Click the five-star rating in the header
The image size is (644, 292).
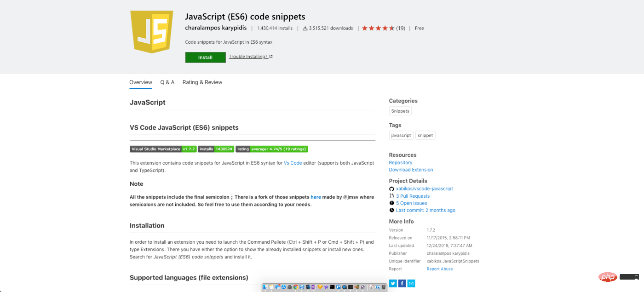tap(378, 28)
